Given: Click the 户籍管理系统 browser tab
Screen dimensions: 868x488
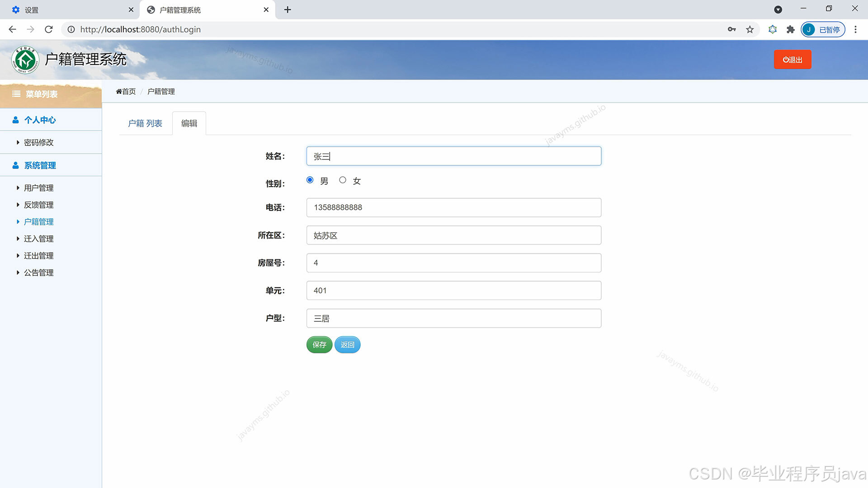Looking at the screenshot, I should (208, 10).
